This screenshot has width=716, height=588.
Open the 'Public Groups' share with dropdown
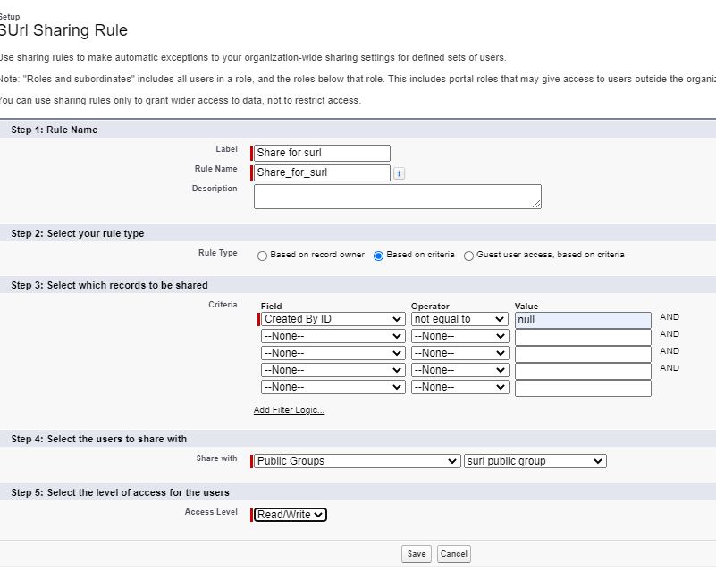pos(357,461)
